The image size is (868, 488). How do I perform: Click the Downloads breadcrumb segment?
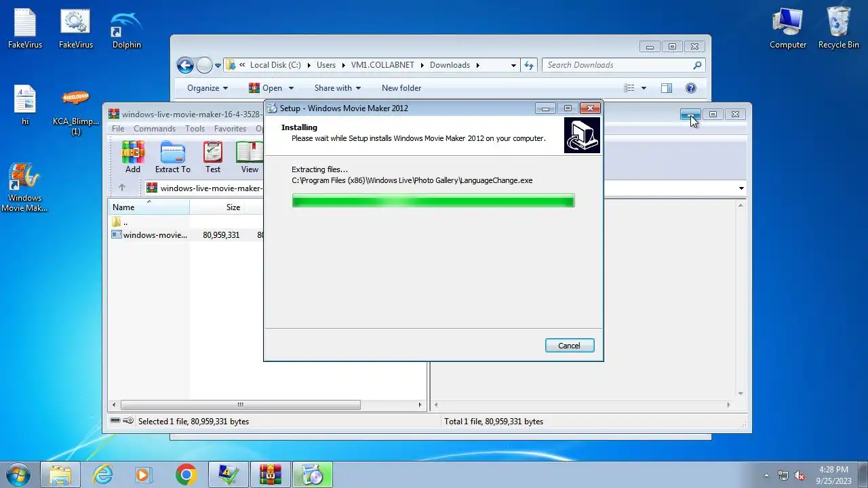(450, 65)
